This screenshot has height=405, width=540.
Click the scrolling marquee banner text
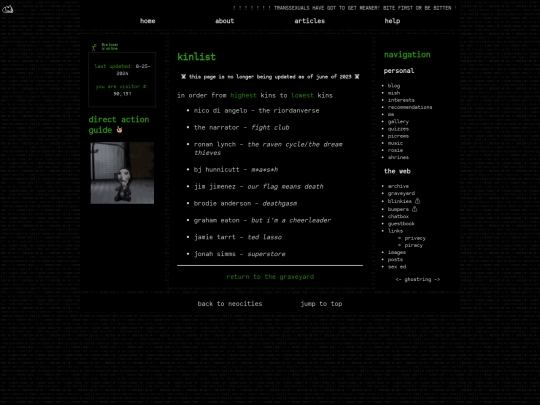(344, 8)
